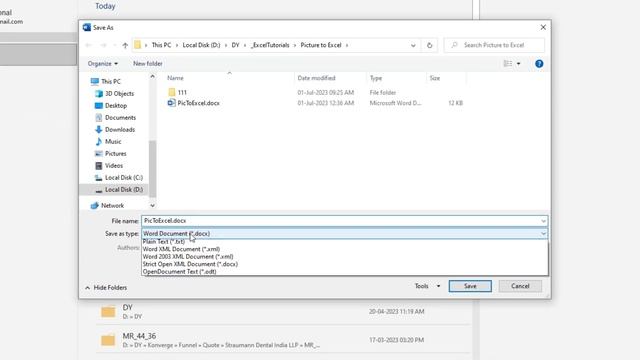
Task: Click the navigation pane scroll down arrow
Action: (152, 206)
